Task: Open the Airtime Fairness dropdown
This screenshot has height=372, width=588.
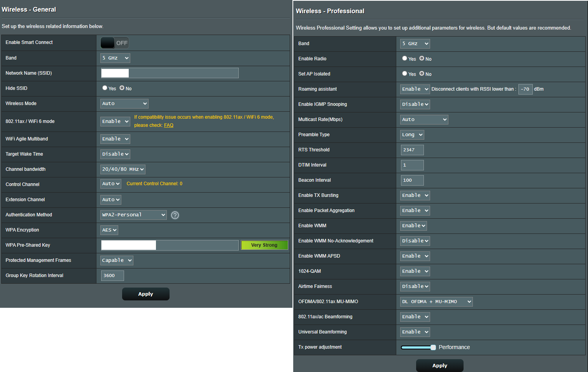Action: tap(415, 286)
